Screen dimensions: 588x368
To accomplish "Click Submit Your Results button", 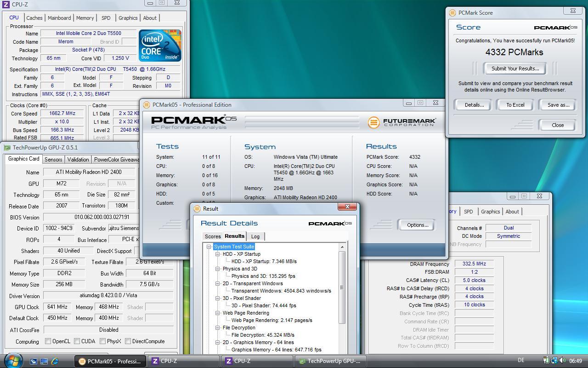I will pos(515,69).
